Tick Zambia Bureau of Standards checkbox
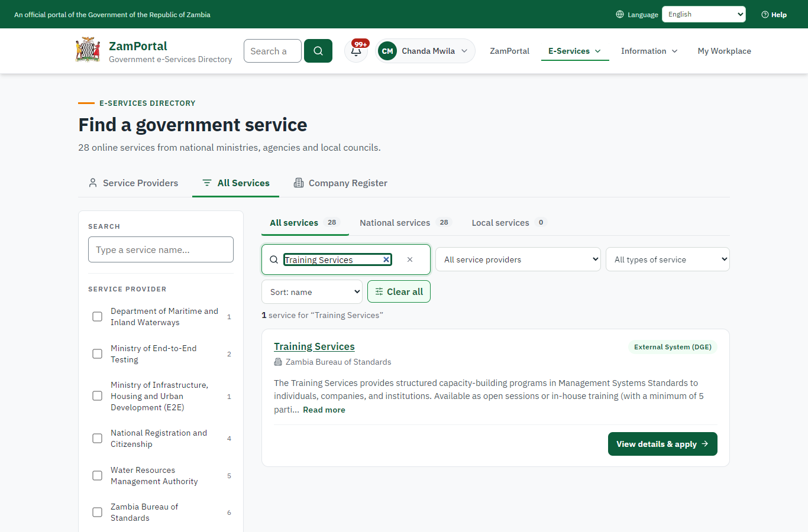This screenshot has height=532, width=808. pyautogui.click(x=98, y=512)
